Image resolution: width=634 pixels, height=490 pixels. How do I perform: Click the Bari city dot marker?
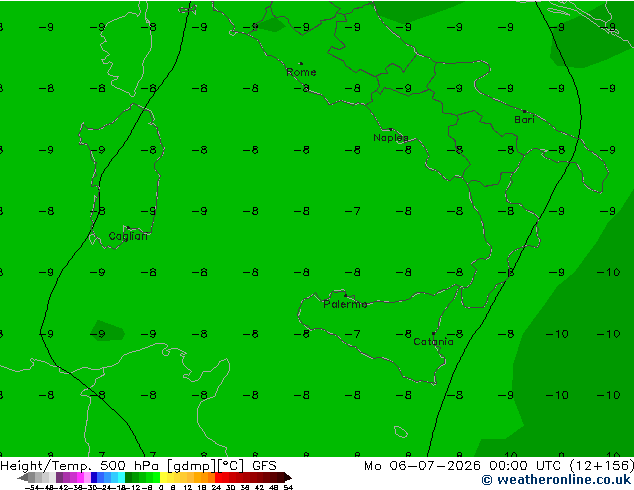(524, 111)
